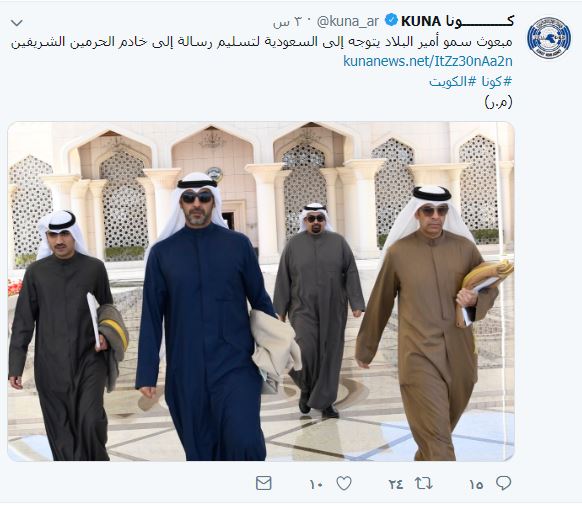Visit the @kuna_ar handle
Image resolution: width=582 pixels, height=506 pixels.
[x=348, y=21]
